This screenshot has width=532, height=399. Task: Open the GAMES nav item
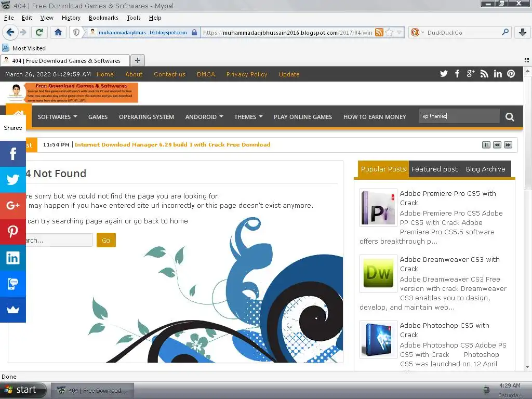(98, 117)
